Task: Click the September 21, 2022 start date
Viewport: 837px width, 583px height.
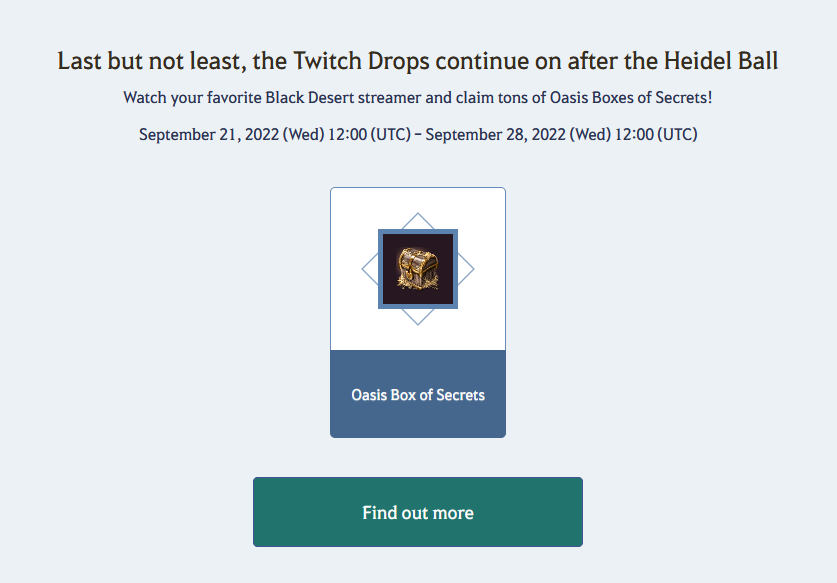Action: (209, 135)
